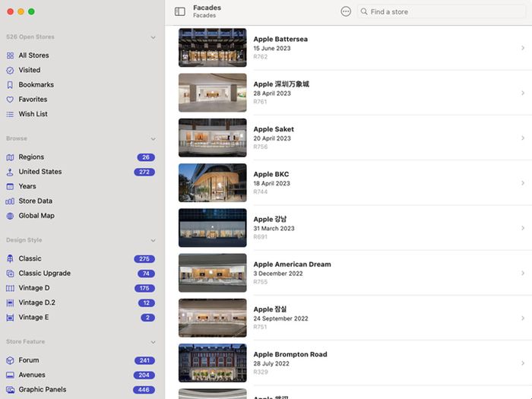Collapse the Store Feature section
532x399 pixels.
coord(153,342)
